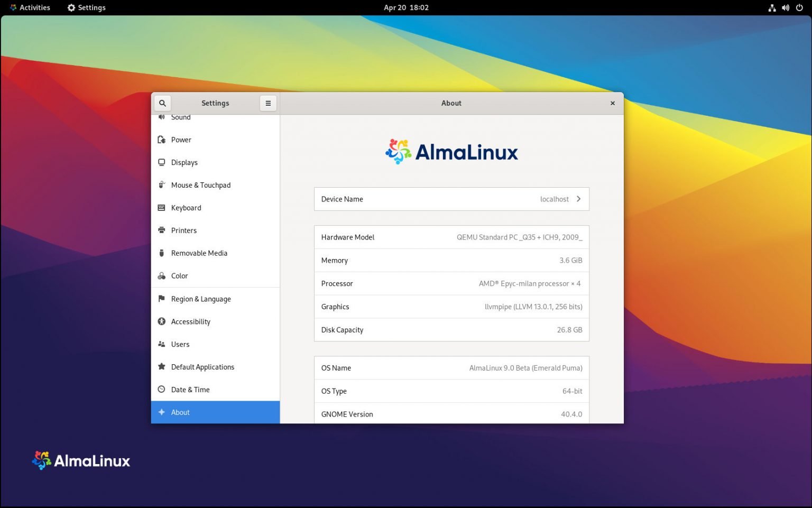Select the Accessibility settings entry
The height and width of the screenshot is (508, 812).
click(190, 321)
